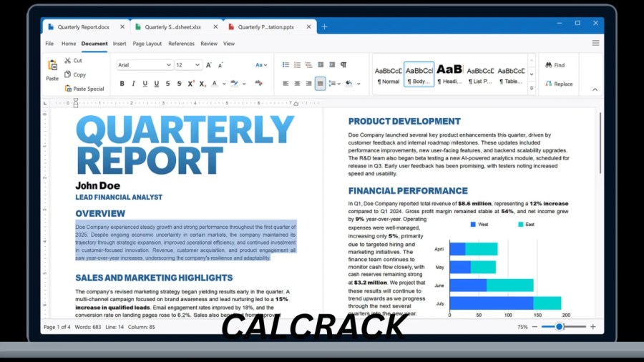
Task: Click the zoom slider handle
Action: pyautogui.click(x=559, y=327)
